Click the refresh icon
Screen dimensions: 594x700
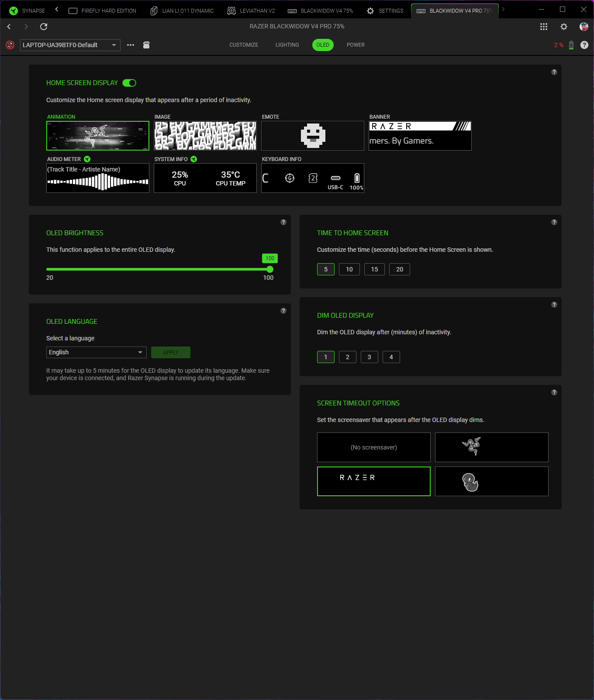click(44, 27)
